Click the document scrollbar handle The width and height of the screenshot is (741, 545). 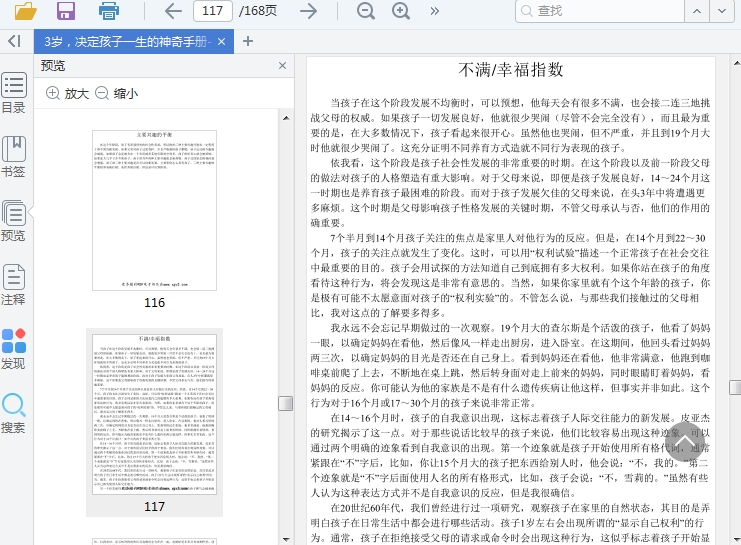(x=736, y=388)
